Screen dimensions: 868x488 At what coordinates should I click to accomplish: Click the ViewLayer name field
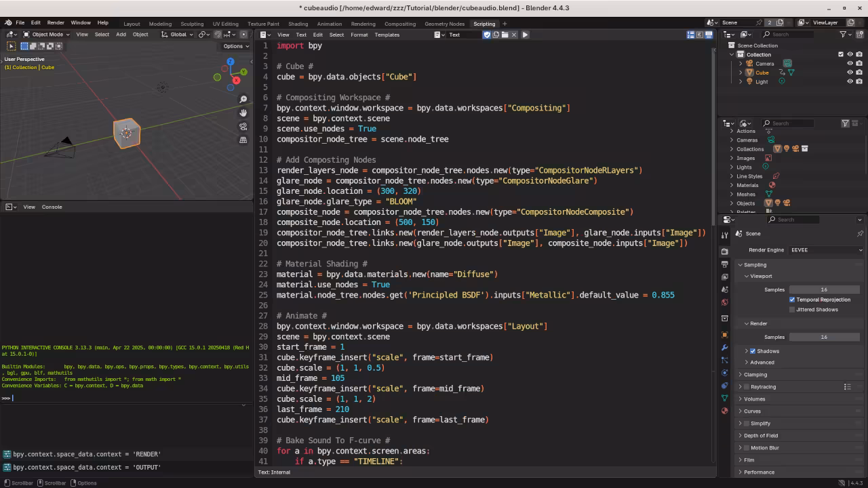click(x=826, y=22)
